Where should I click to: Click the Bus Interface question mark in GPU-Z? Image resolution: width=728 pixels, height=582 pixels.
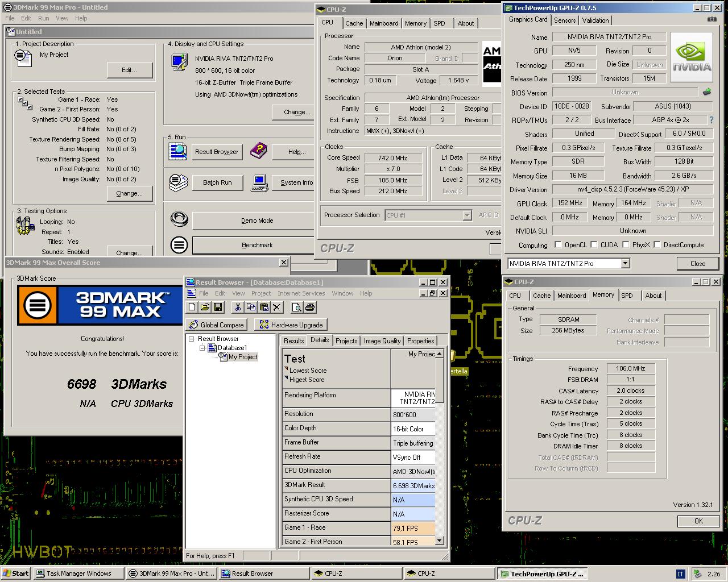pyautogui.click(x=711, y=120)
